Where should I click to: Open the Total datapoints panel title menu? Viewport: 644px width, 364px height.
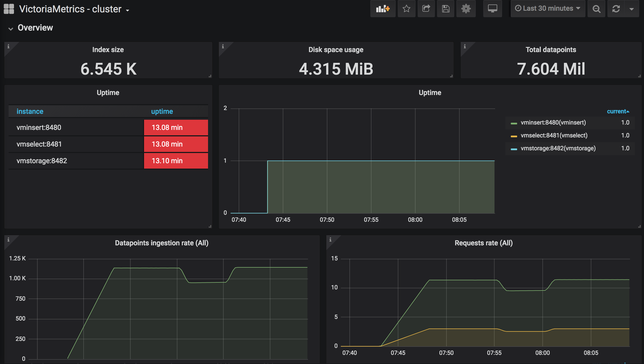[x=551, y=50]
